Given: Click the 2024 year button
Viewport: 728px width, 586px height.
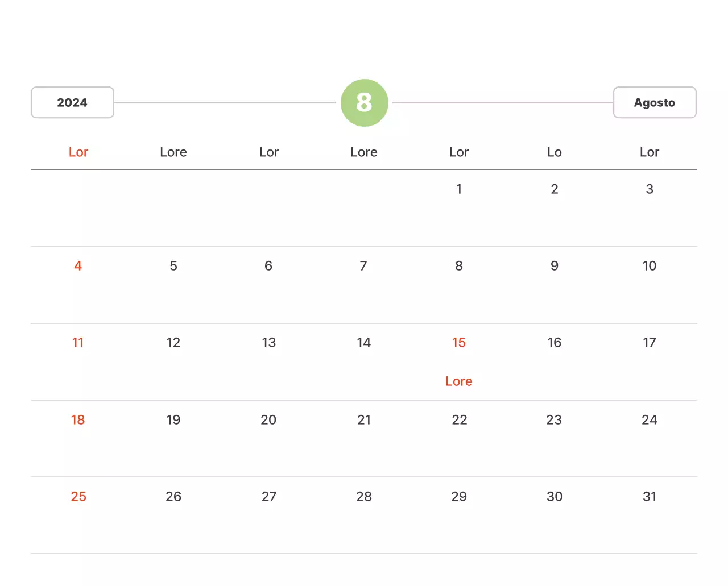Looking at the screenshot, I should tap(72, 103).
